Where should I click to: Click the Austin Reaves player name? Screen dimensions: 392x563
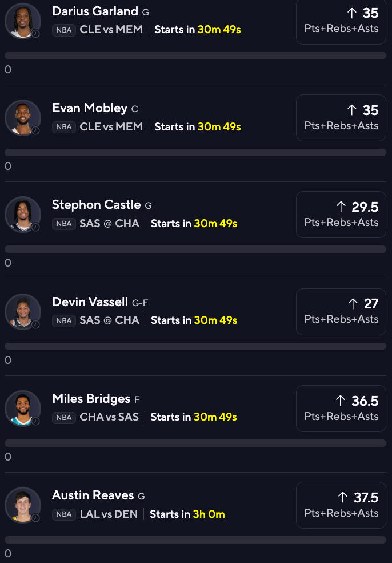click(93, 495)
